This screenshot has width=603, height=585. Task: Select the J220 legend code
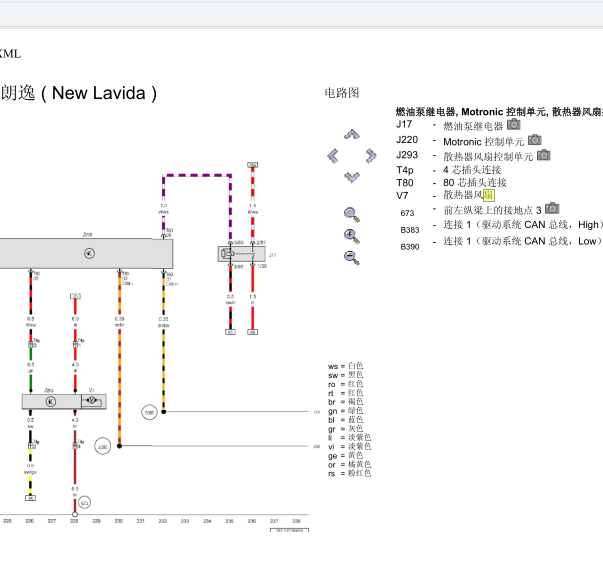(x=407, y=140)
